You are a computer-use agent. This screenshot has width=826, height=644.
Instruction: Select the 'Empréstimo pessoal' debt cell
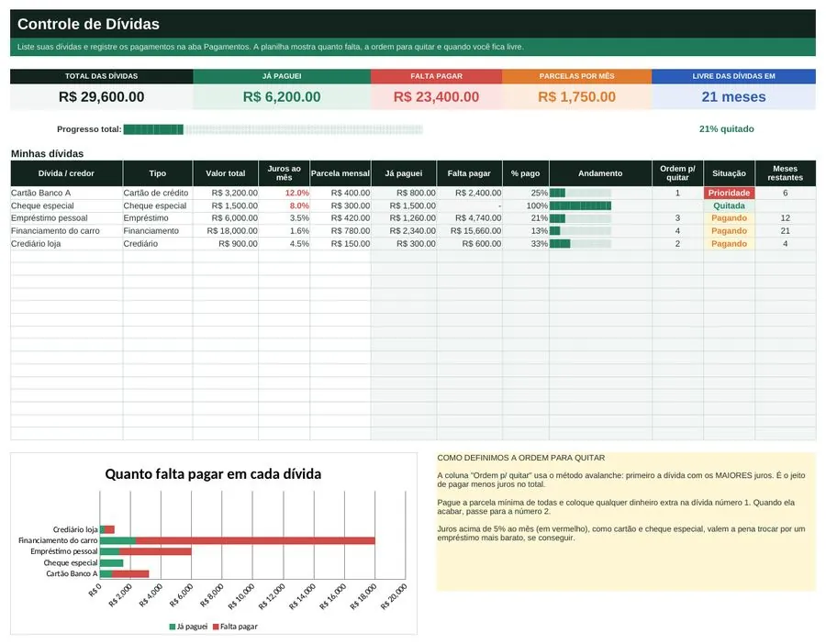[x=66, y=218]
